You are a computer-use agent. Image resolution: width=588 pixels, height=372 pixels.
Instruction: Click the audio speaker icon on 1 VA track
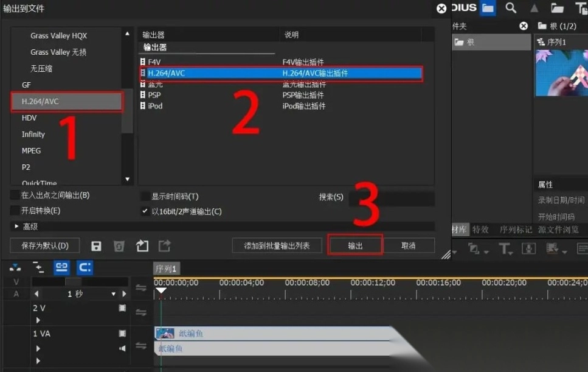(x=122, y=348)
